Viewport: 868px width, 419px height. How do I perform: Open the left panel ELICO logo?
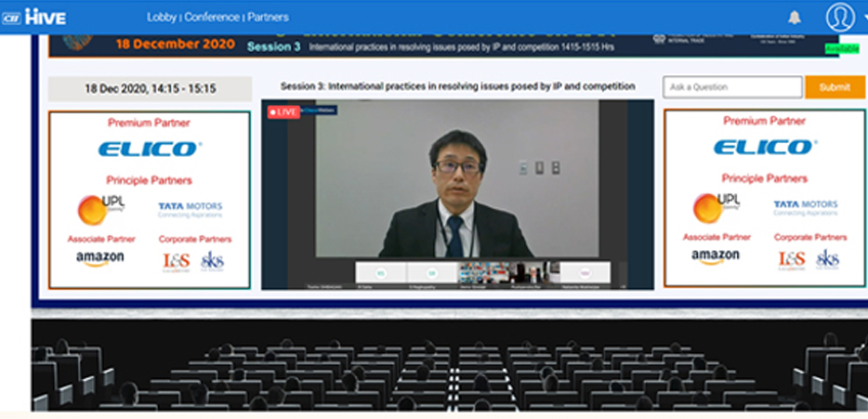[150, 149]
